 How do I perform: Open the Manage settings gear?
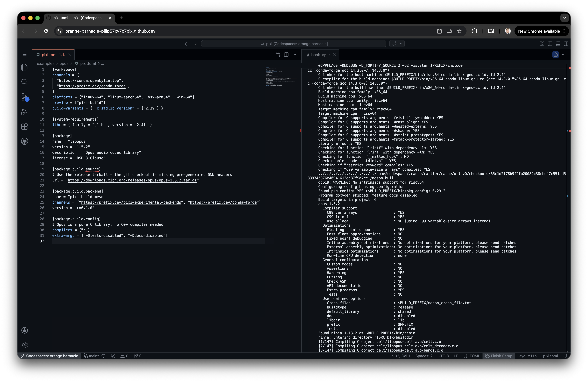[x=24, y=345]
